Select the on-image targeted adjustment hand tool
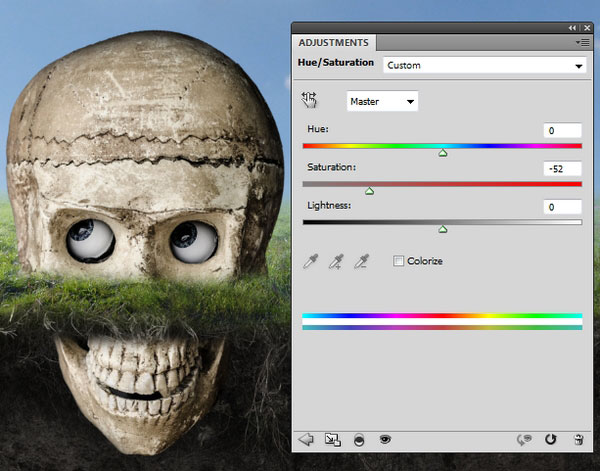This screenshot has width=600, height=471. pyautogui.click(x=309, y=100)
